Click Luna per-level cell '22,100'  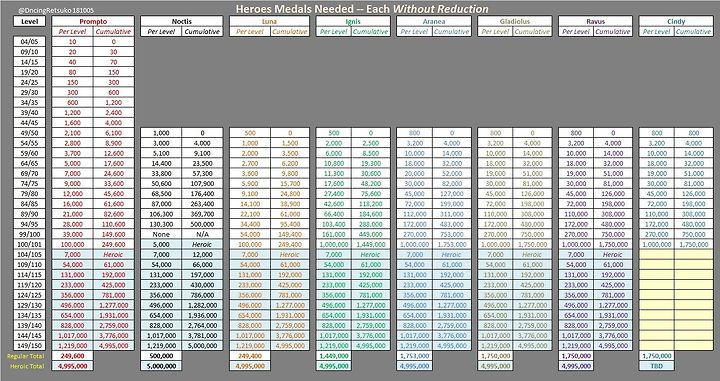[x=250, y=213]
